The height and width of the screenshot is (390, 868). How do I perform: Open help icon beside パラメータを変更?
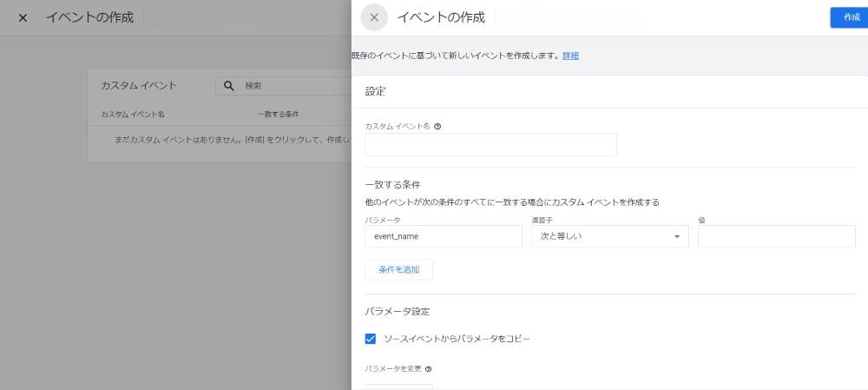(x=429, y=369)
